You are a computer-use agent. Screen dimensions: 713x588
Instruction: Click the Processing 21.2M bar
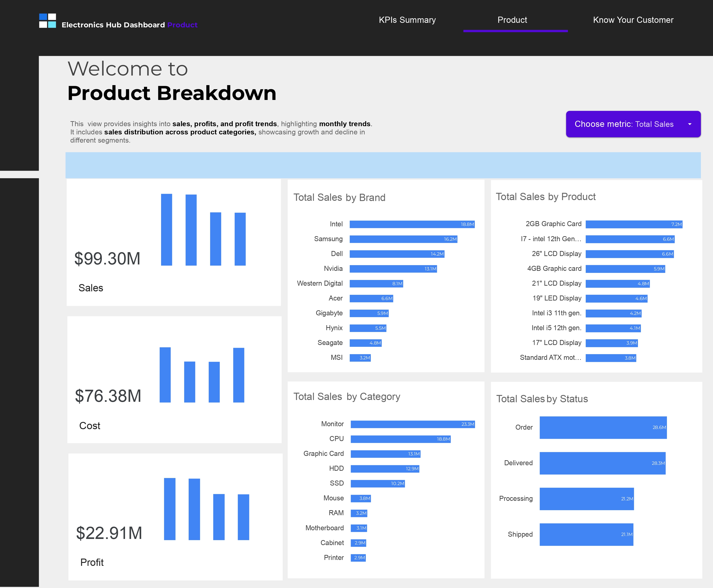pyautogui.click(x=587, y=499)
